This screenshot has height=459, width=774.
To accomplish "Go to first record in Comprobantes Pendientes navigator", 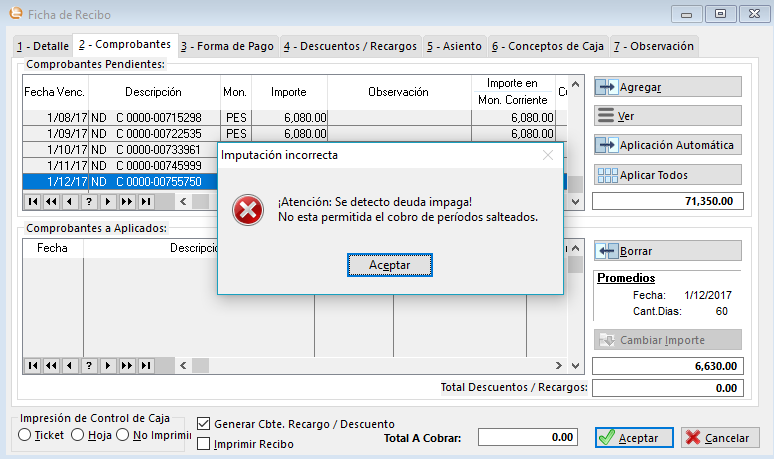I will coord(33,201).
